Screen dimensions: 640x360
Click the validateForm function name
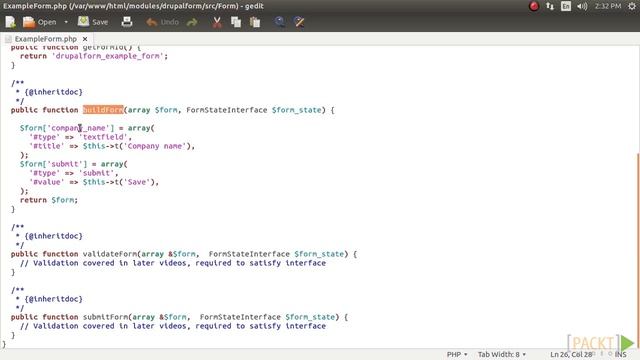pos(110,254)
